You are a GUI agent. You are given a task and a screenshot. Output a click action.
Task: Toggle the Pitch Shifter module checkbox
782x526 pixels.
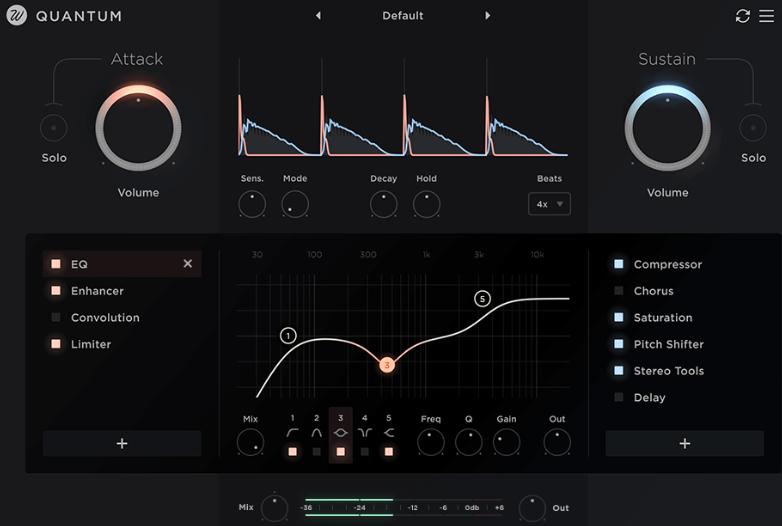click(618, 344)
